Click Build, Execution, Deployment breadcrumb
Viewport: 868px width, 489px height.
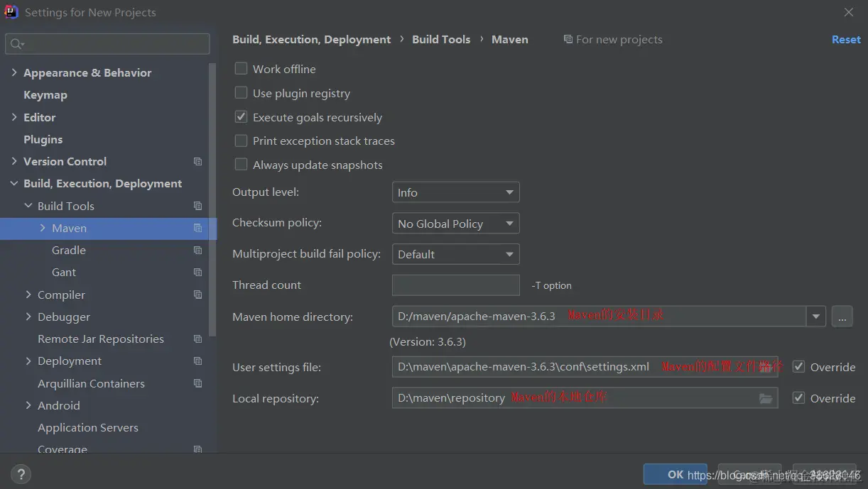312,40
